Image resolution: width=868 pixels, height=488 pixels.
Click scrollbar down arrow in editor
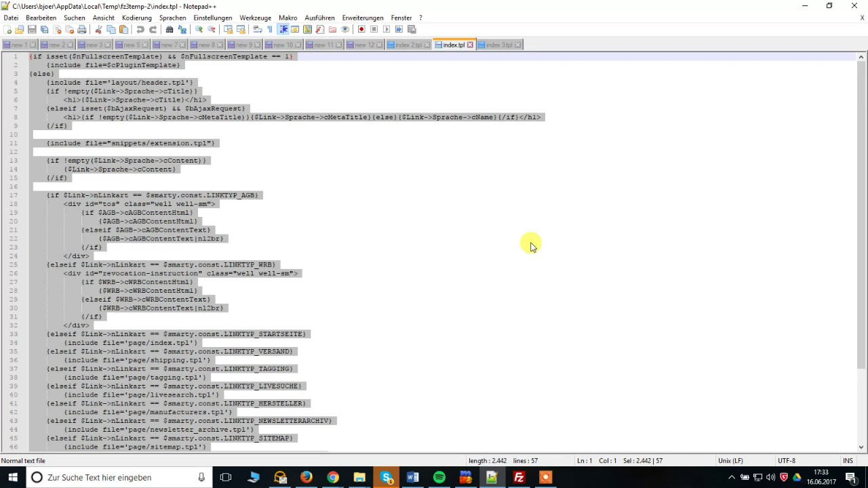862,447
